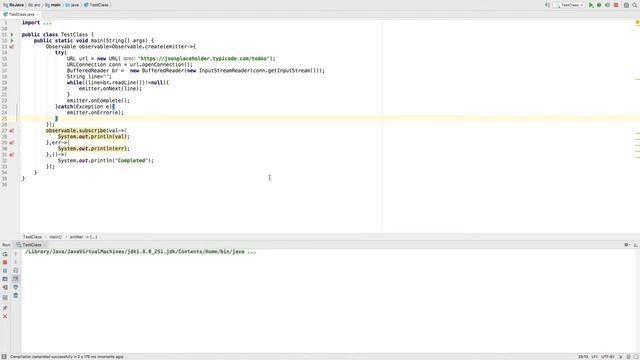
Task: Click emitter lambda in editor breadcrumb
Action: point(83,237)
